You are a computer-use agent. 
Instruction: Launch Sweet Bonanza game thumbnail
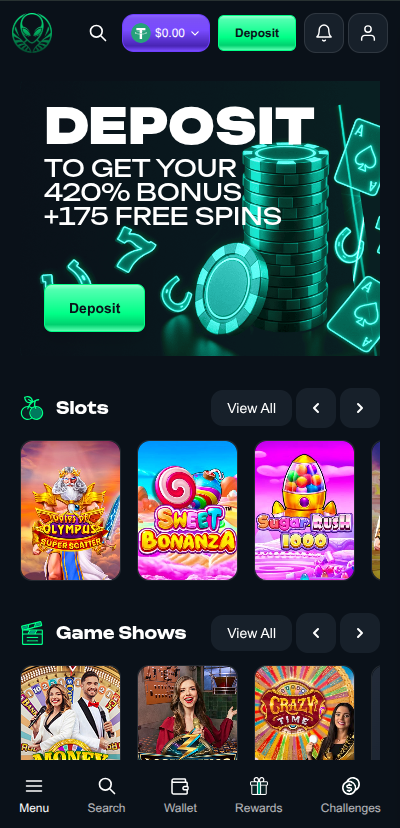tap(188, 511)
